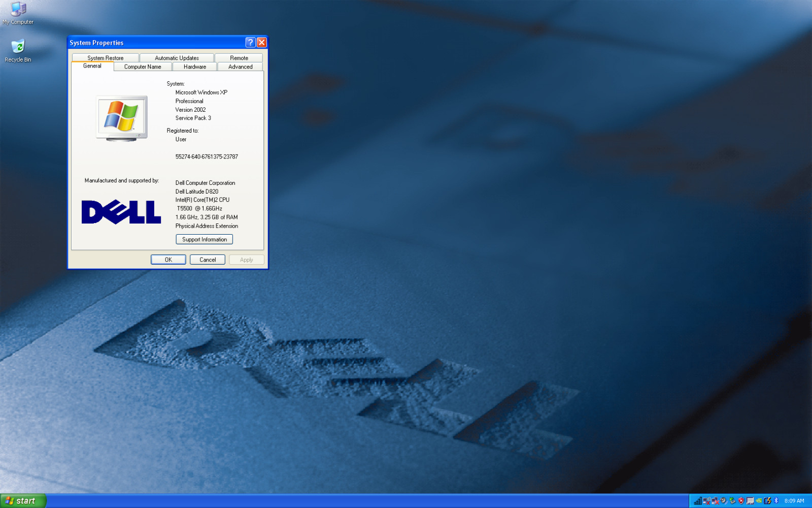Viewport: 812px width, 508px height.
Task: Click the Windows XP monitor logo image
Action: click(x=122, y=118)
